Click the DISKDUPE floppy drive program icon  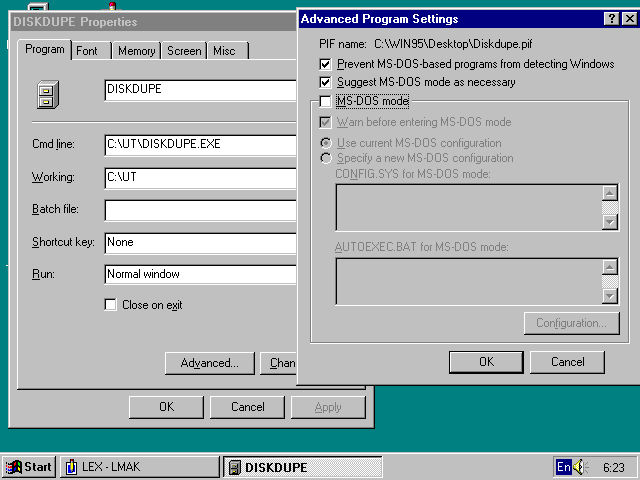coord(45,95)
